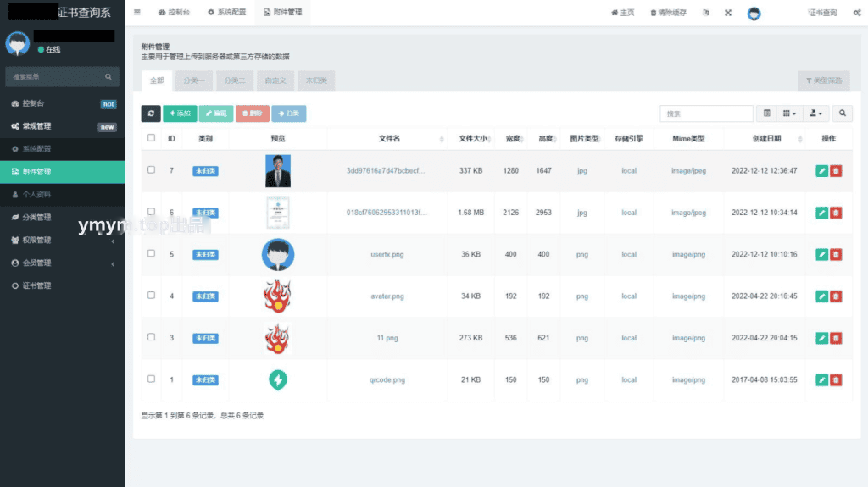Click the refresh button in the toolbar
The width and height of the screenshot is (868, 487).
pos(151,113)
